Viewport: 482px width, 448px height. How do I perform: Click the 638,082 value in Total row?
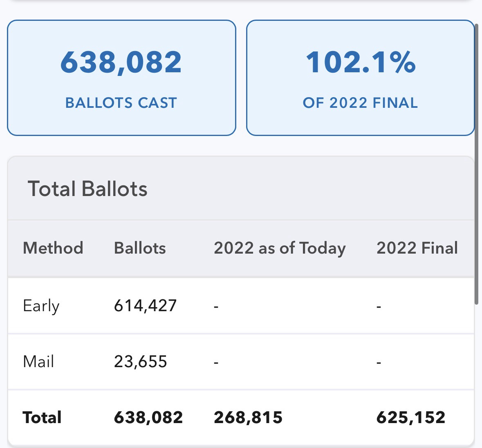[148, 417]
